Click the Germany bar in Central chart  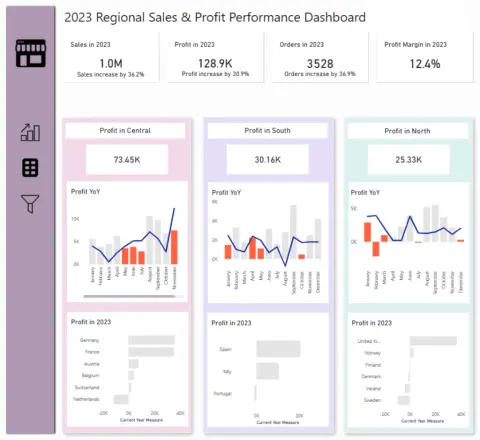tap(152, 340)
